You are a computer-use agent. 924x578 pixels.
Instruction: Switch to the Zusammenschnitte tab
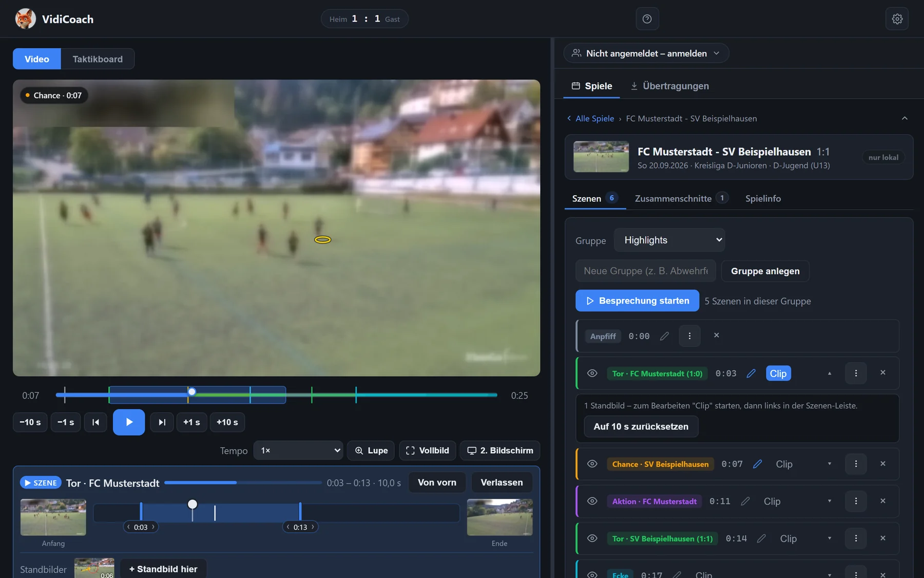coord(681,198)
